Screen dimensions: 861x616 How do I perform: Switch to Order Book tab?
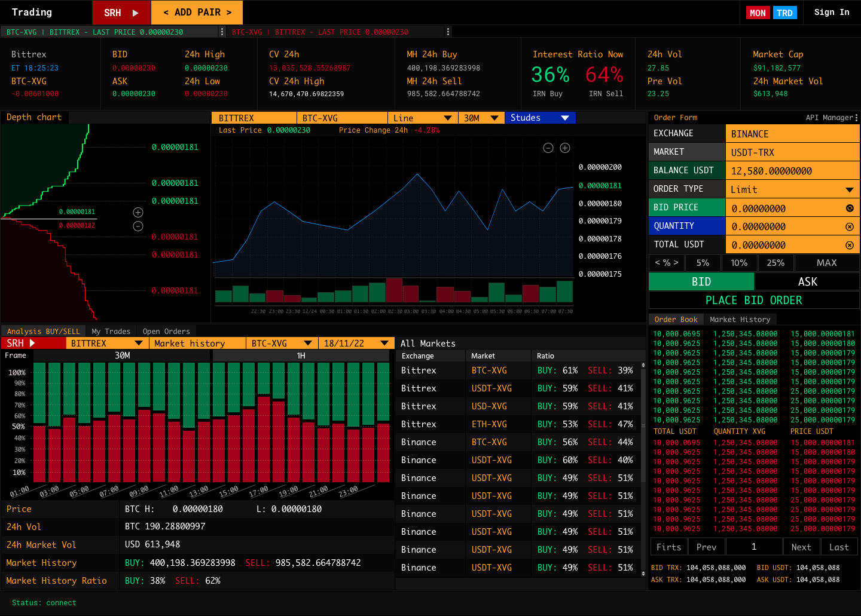point(676,319)
